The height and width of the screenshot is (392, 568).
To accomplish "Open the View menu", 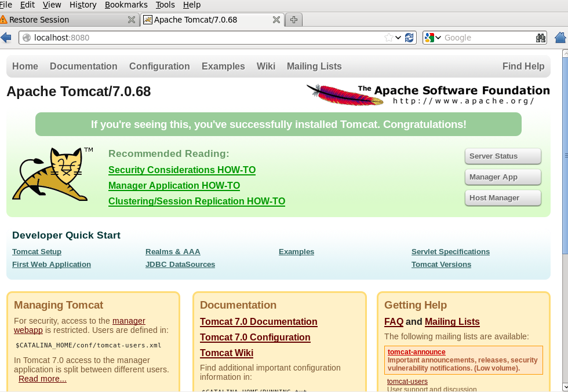I will point(52,5).
